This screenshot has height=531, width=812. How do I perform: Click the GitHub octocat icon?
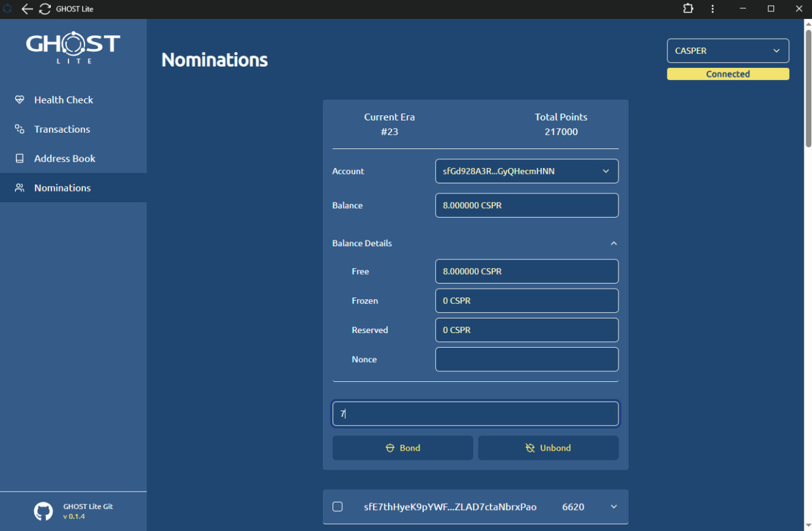tap(43, 511)
